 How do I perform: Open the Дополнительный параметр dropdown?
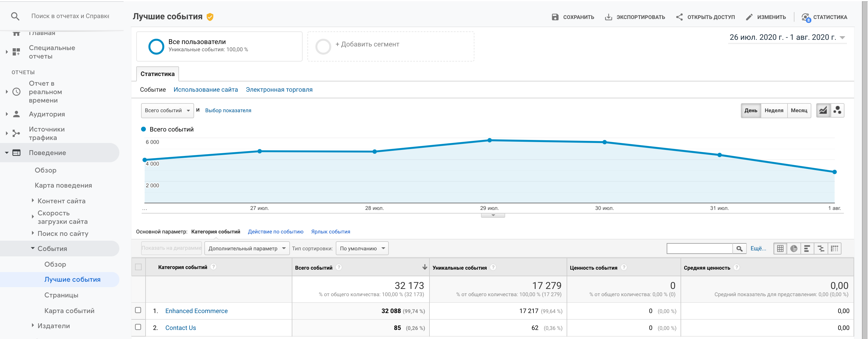(247, 248)
